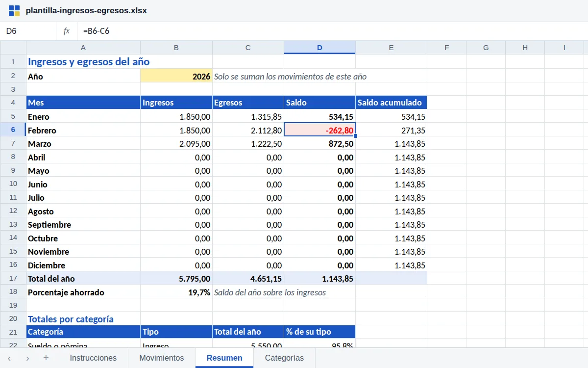Click the 'Categoría' header cell
The width and height of the screenshot is (588, 368).
[83, 332]
